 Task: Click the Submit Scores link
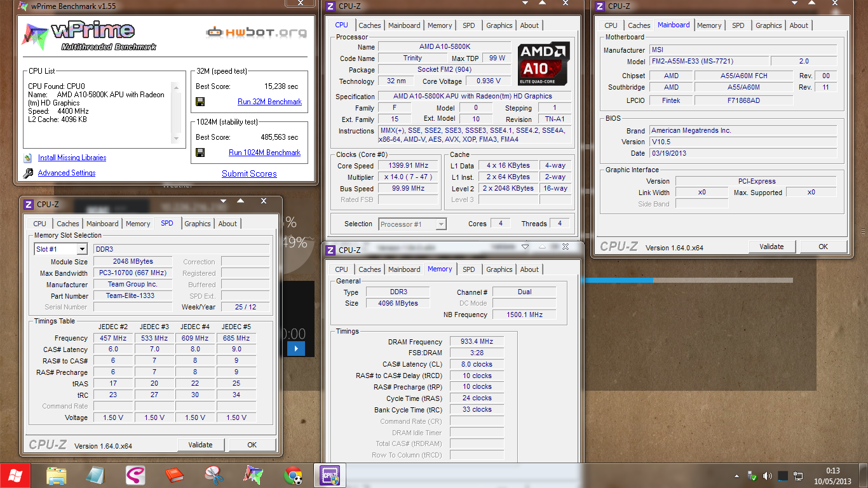[249, 173]
